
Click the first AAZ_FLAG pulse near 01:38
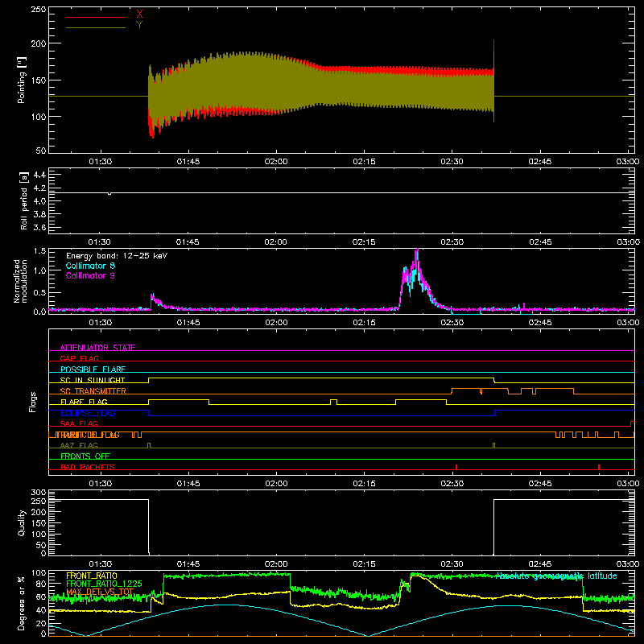(149, 445)
